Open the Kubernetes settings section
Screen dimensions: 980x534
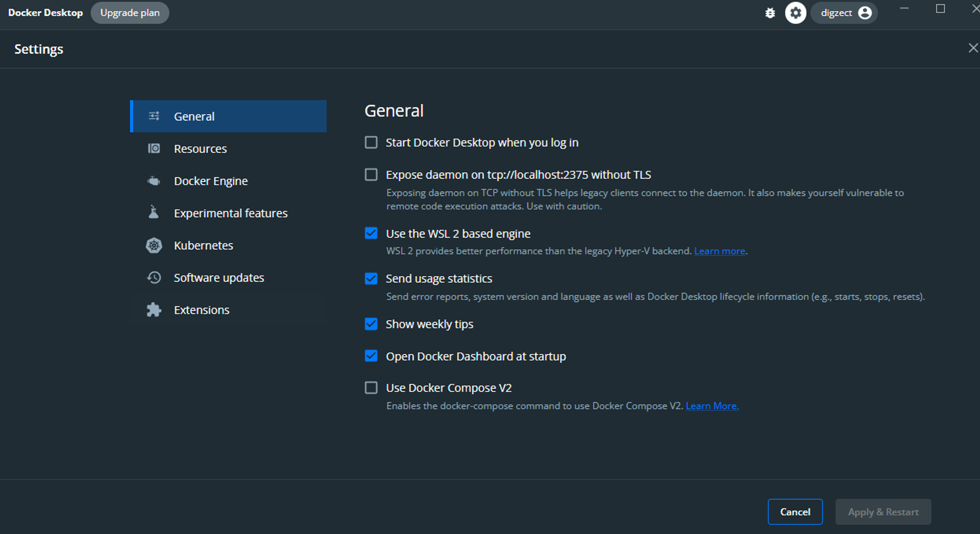pyautogui.click(x=228, y=245)
